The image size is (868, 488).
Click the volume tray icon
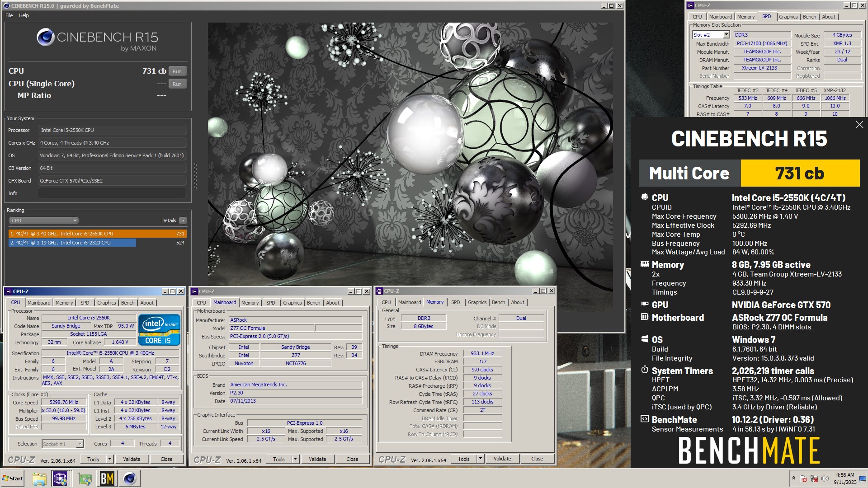pyautogui.click(x=825, y=479)
